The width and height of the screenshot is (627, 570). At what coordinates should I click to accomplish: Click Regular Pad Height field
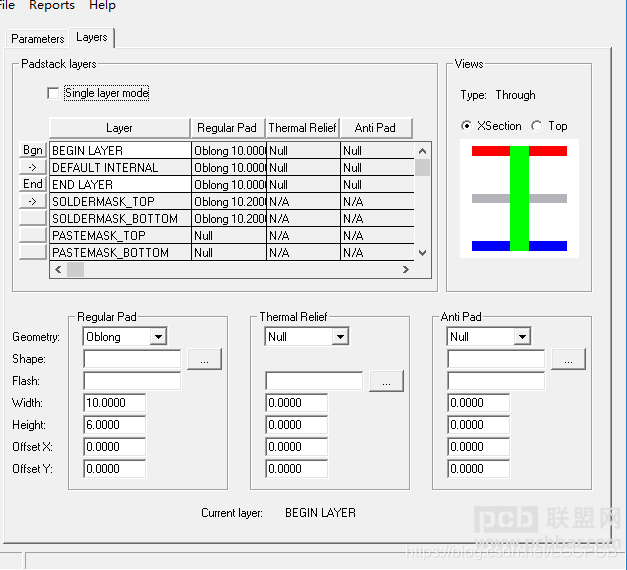point(115,425)
